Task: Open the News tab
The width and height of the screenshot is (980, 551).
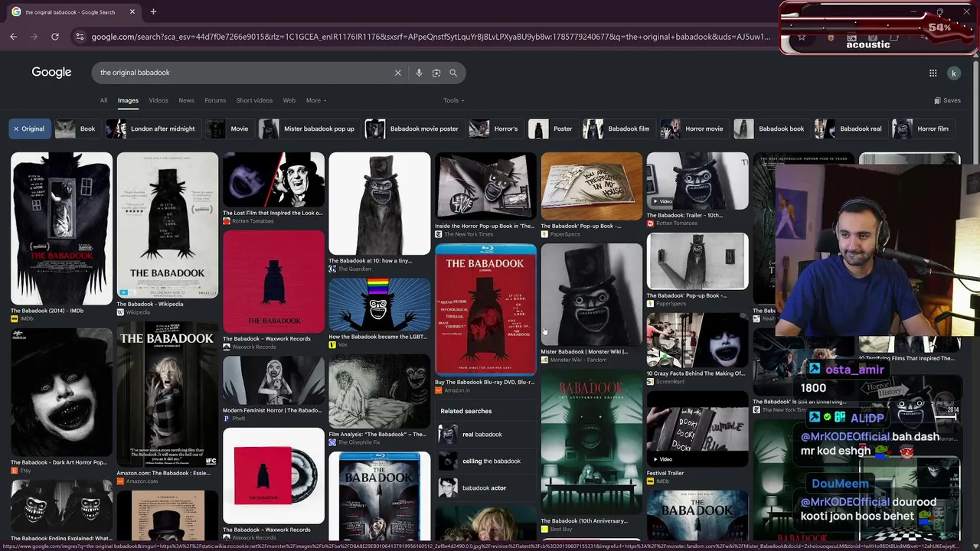Action: point(186,100)
